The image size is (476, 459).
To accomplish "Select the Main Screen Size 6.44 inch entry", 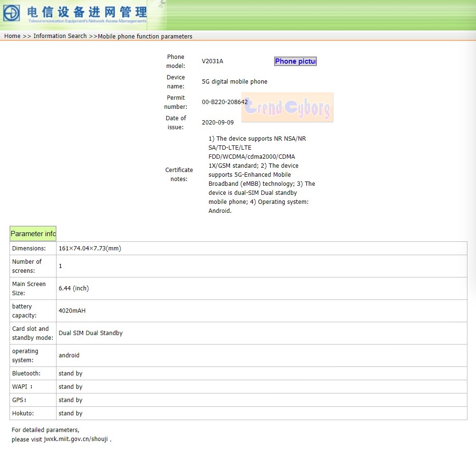I will tap(74, 288).
